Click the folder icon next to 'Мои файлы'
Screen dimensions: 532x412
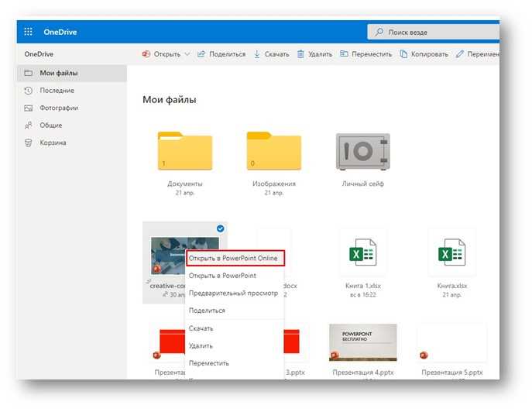(x=29, y=73)
